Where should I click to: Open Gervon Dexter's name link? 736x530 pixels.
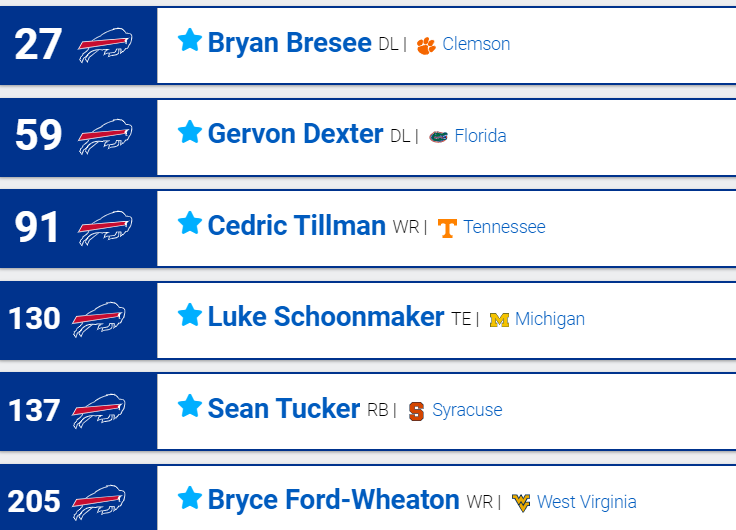[x=295, y=134]
